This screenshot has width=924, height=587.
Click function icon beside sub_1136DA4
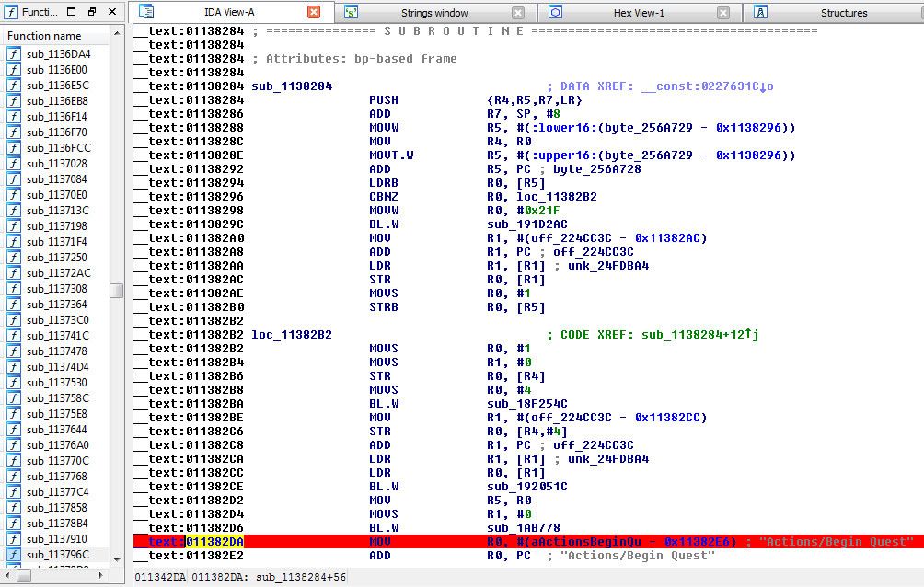[14, 54]
